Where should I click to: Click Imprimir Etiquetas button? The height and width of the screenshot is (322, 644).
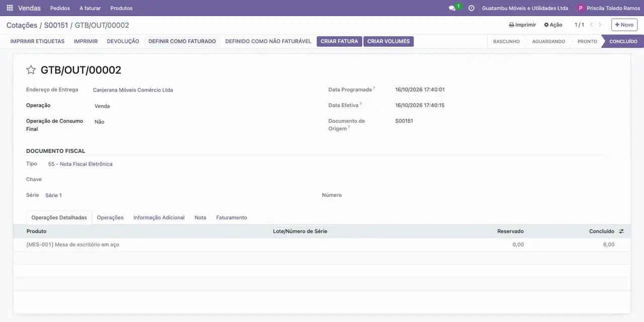38,41
